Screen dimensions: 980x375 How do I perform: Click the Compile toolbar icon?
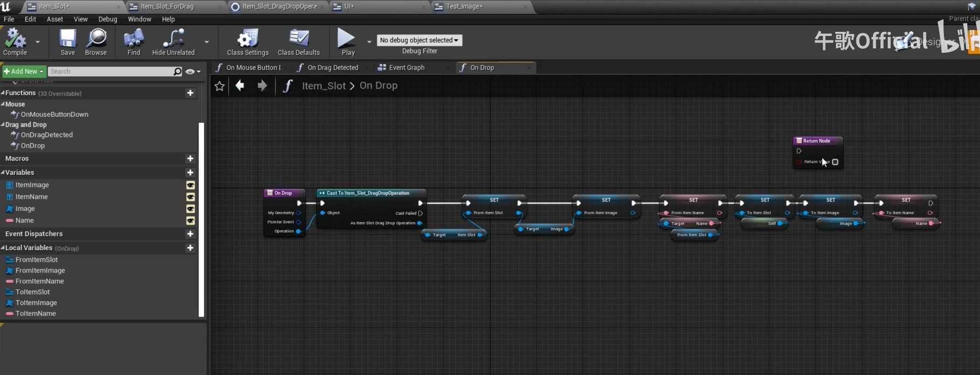click(15, 42)
